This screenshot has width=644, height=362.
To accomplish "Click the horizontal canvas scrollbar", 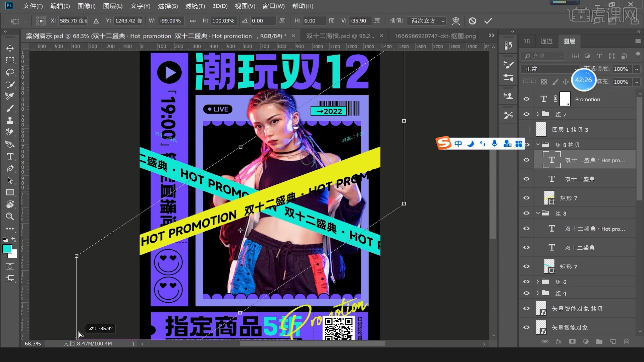I will pyautogui.click(x=312, y=344).
